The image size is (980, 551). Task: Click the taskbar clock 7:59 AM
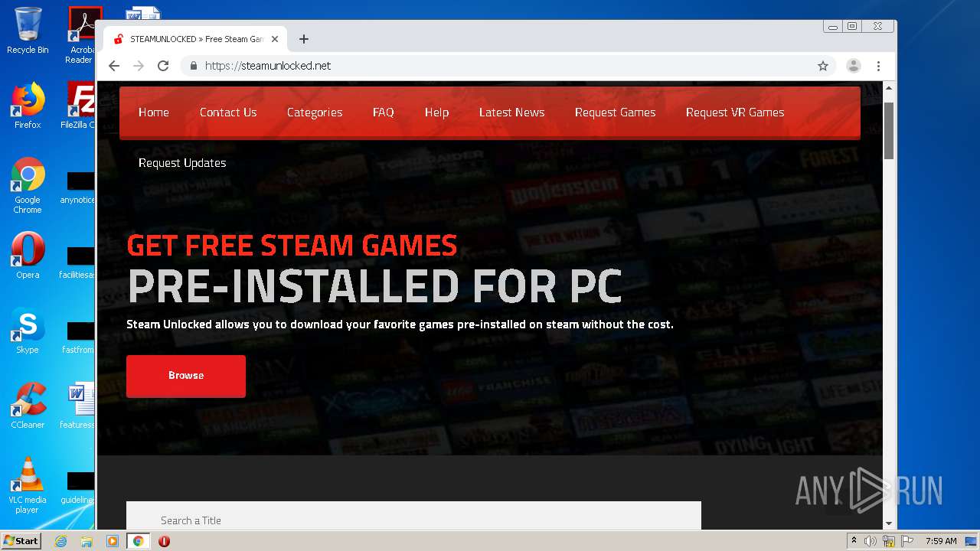pos(941,541)
